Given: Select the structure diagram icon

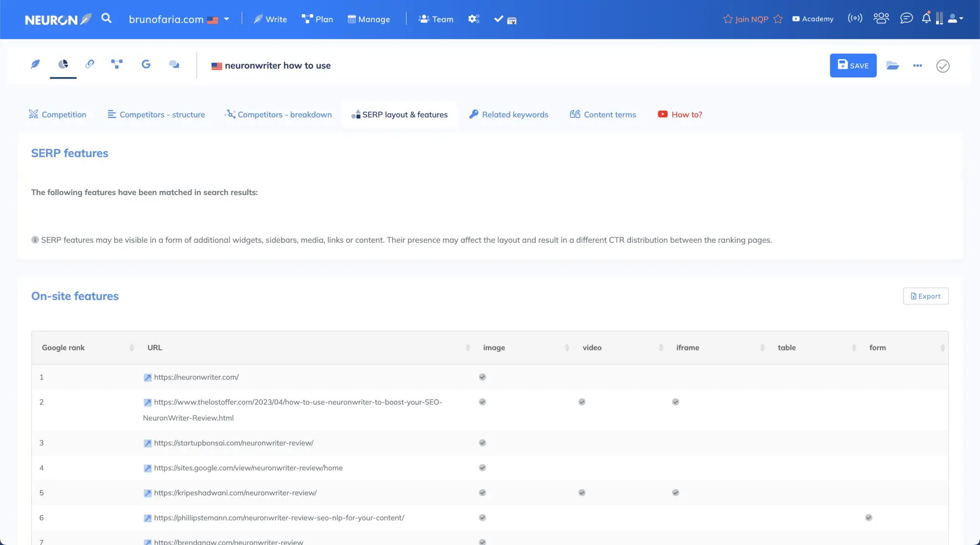Looking at the screenshot, I should coord(117,64).
